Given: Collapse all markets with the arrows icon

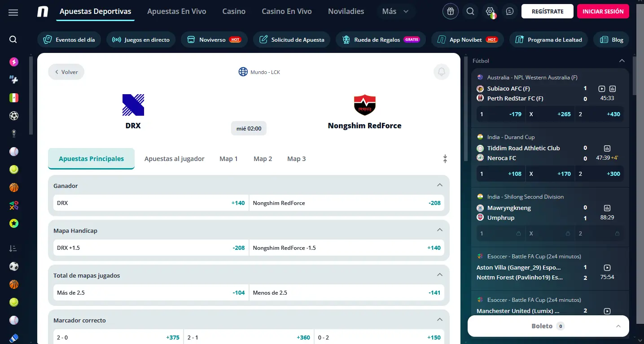Looking at the screenshot, I should [x=445, y=159].
